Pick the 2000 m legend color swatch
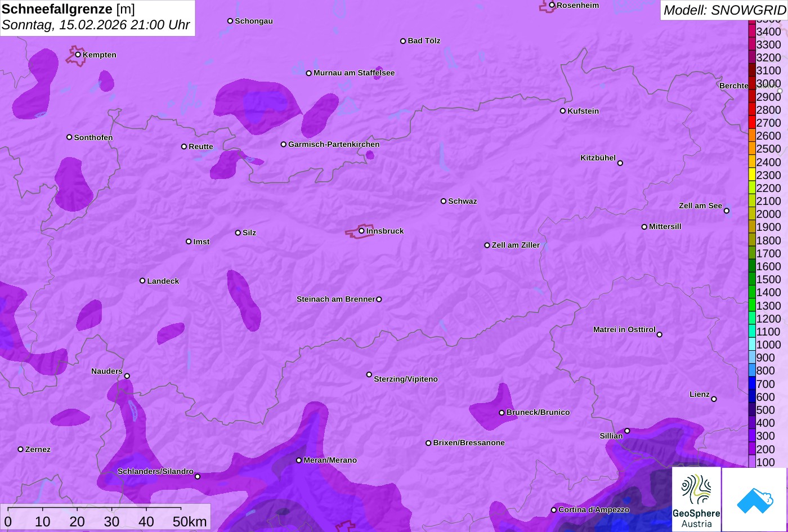 tap(751, 214)
